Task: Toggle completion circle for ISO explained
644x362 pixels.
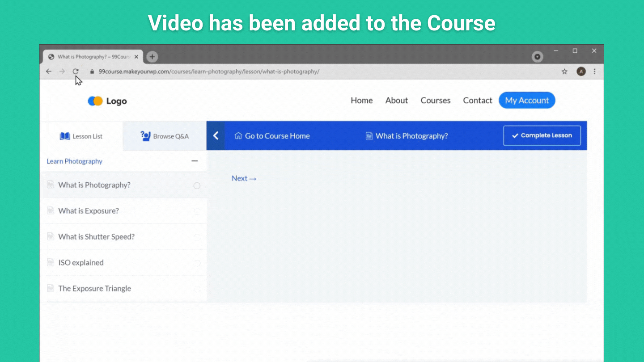Action: coord(197,263)
